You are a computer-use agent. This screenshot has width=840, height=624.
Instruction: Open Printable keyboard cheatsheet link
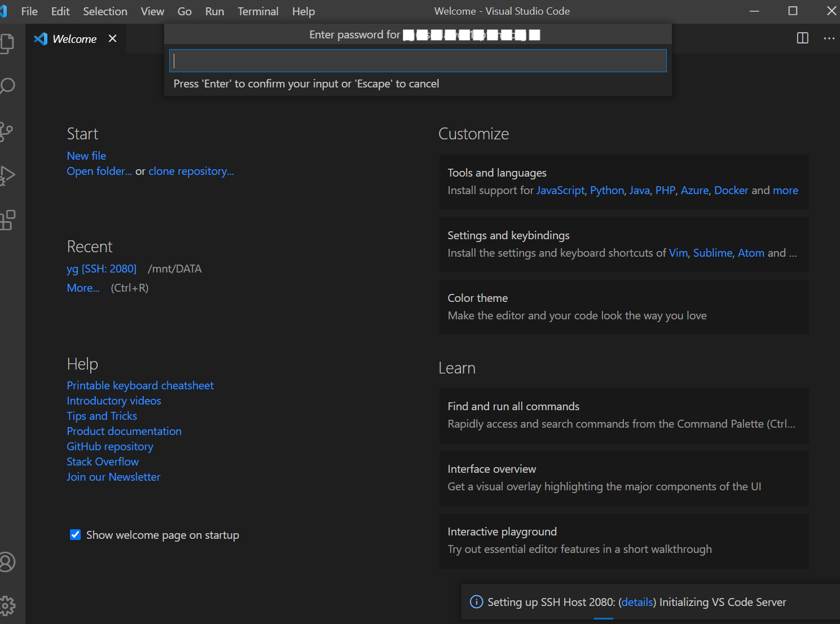[140, 385]
